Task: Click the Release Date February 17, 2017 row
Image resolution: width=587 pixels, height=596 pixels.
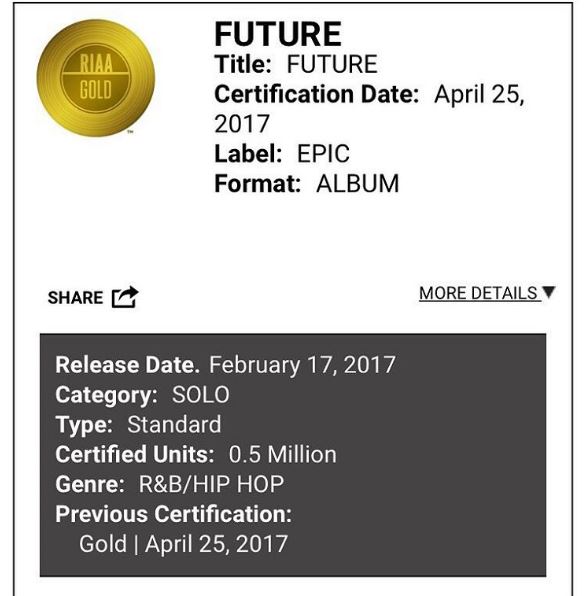Action: pos(225,365)
